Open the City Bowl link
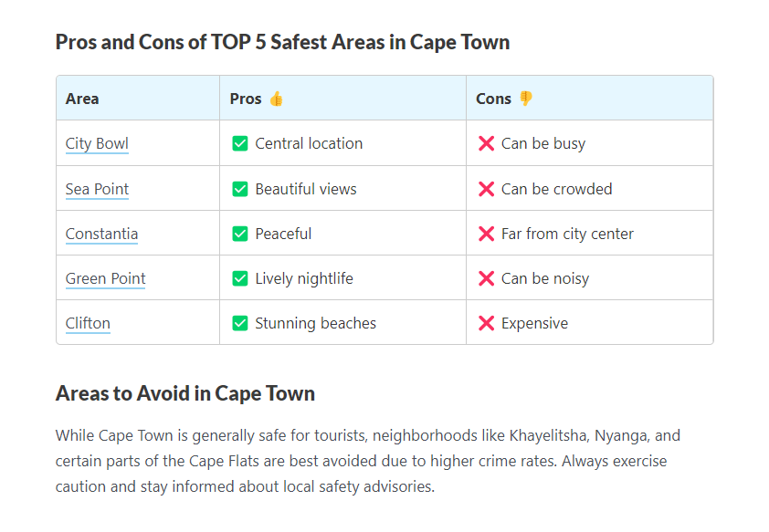769x532 pixels. [97, 143]
